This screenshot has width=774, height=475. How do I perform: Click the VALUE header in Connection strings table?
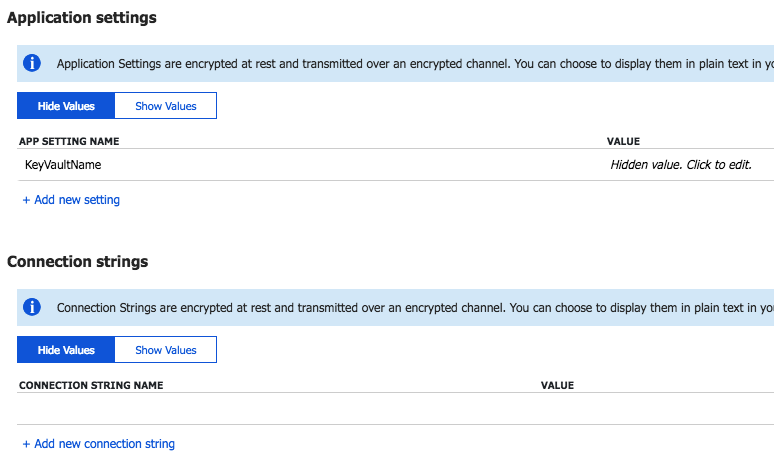(x=557, y=385)
